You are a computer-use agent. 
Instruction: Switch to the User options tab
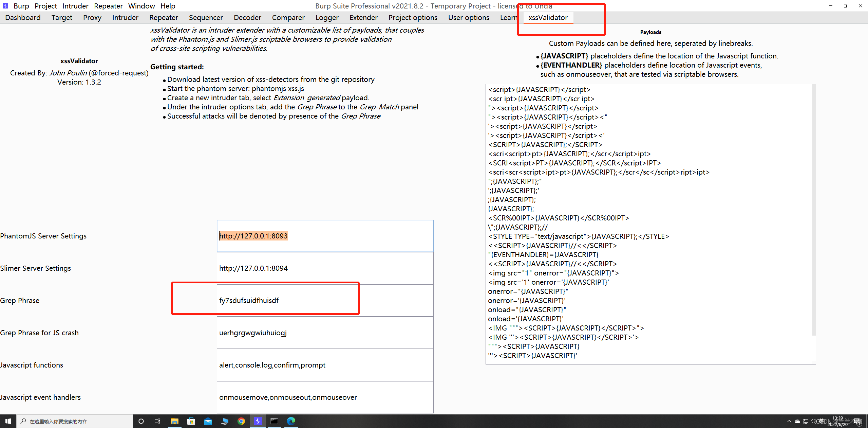click(x=469, y=18)
